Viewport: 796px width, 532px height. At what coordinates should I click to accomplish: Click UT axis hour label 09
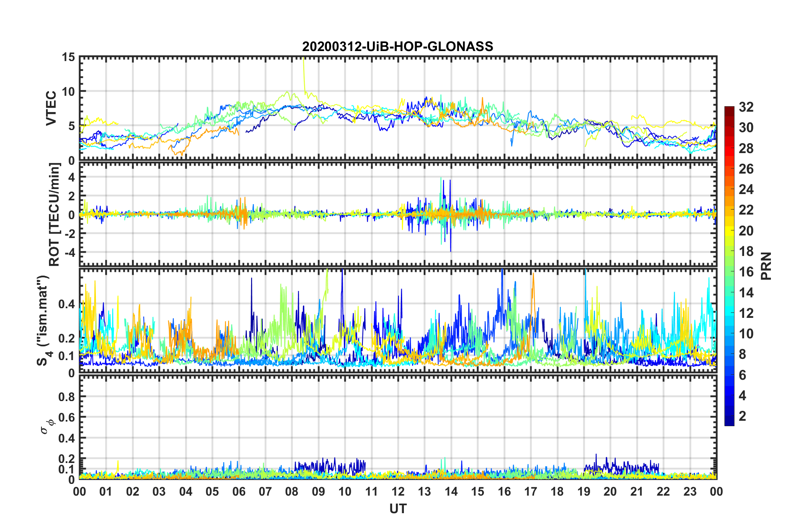click(318, 492)
